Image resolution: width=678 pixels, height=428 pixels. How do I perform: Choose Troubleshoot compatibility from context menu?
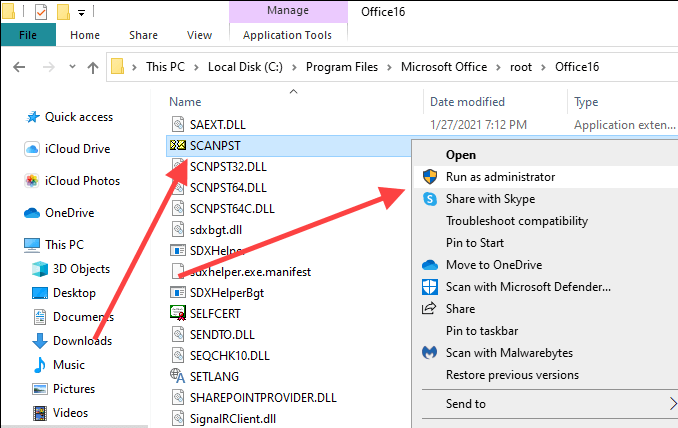pyautogui.click(x=516, y=221)
